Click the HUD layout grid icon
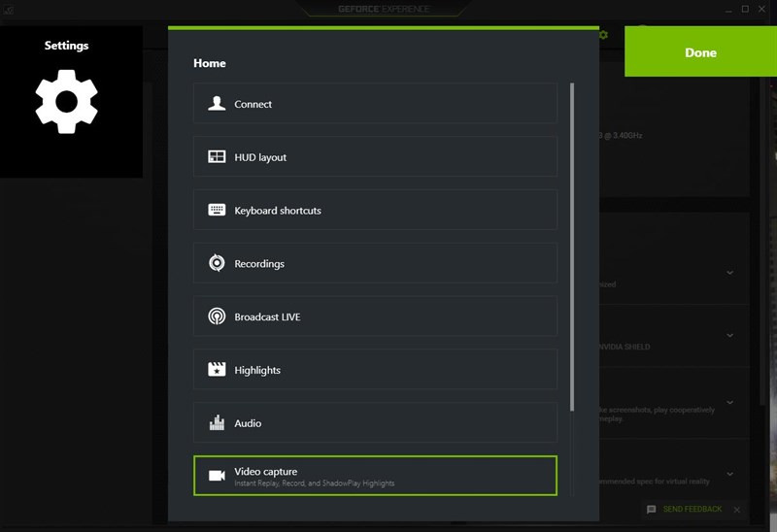The image size is (777, 532). click(x=217, y=156)
